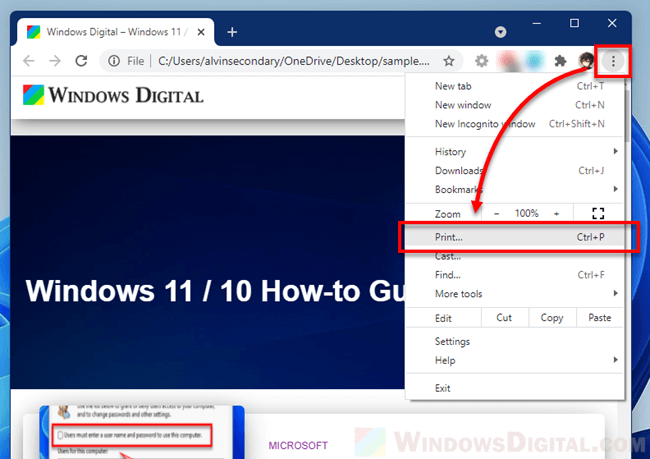
Task: Open a new tab with plus button
Action: 232,32
